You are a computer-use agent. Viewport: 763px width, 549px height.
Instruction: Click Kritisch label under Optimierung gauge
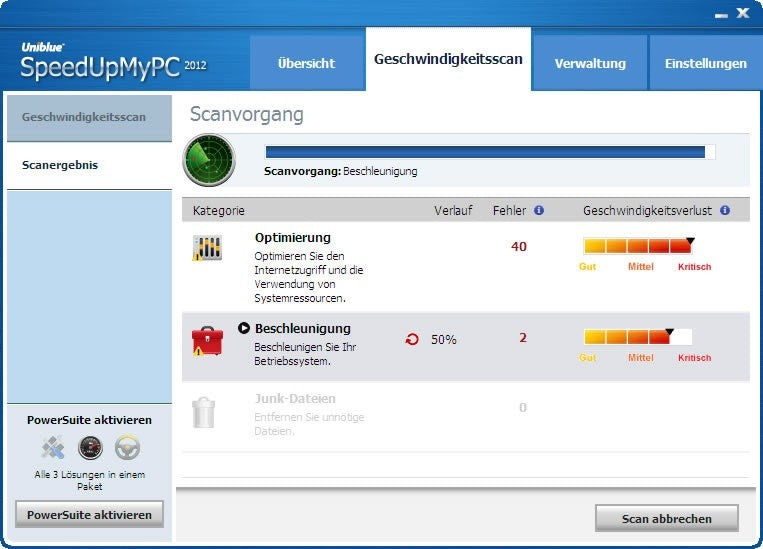click(x=694, y=267)
